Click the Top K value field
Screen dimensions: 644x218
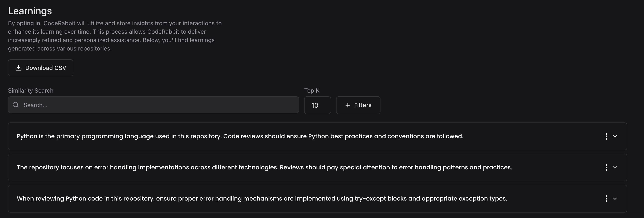tap(317, 105)
